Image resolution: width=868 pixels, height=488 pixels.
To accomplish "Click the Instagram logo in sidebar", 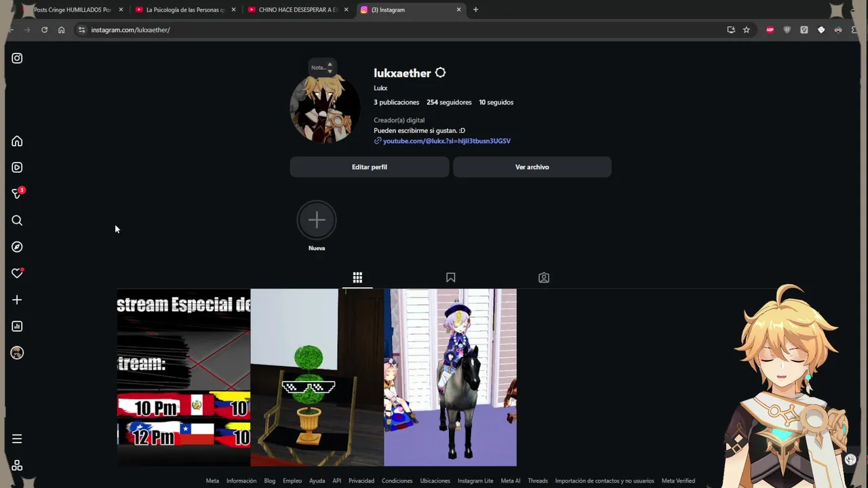I will (x=17, y=58).
